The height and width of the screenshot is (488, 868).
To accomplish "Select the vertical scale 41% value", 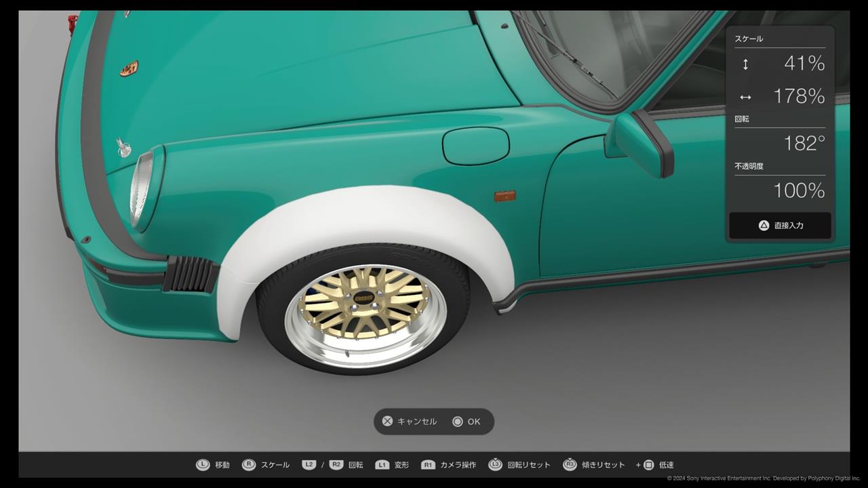I will click(x=804, y=64).
